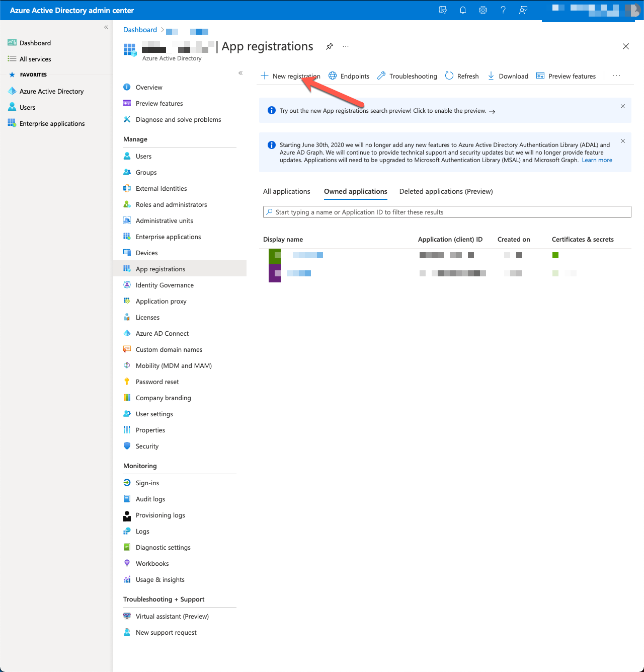Viewport: 644px width, 672px height.
Task: Close the App registrations blade
Action: coord(626,46)
